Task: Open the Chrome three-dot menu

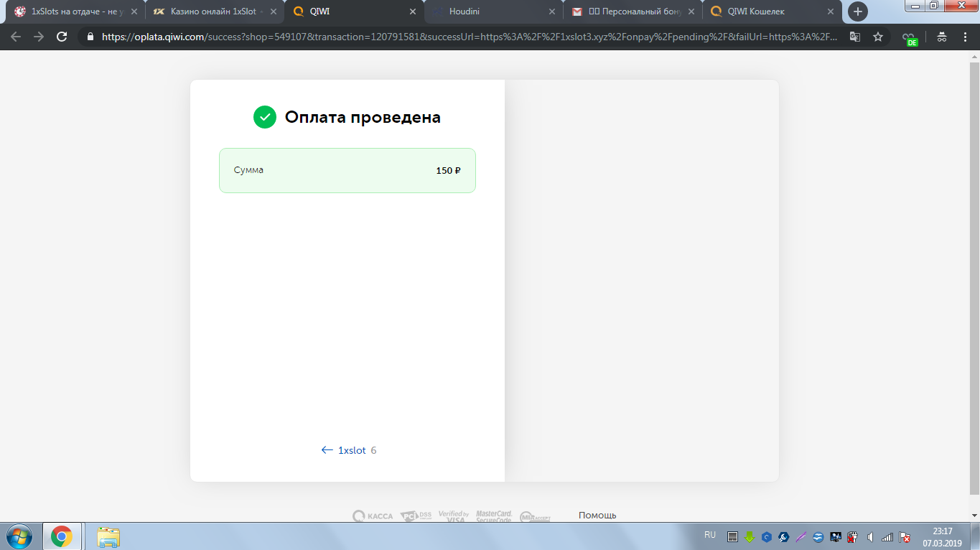Action: click(964, 37)
